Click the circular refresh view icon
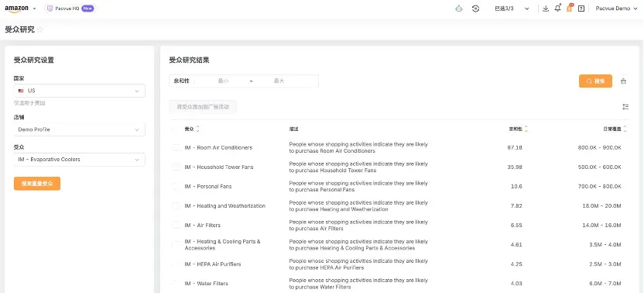The height and width of the screenshot is (293, 644). pos(475,9)
